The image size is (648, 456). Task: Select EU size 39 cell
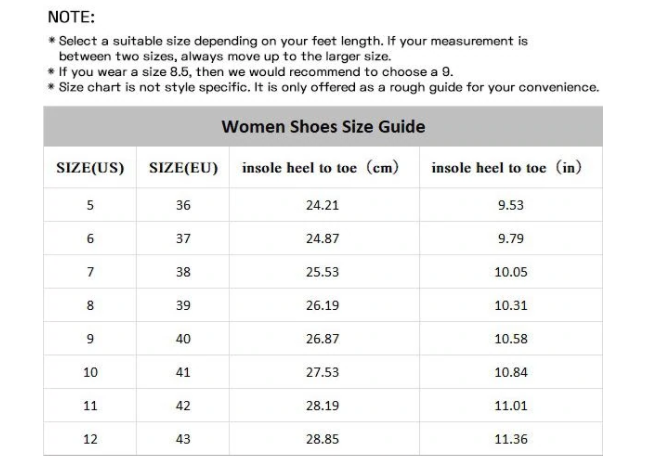(x=183, y=305)
